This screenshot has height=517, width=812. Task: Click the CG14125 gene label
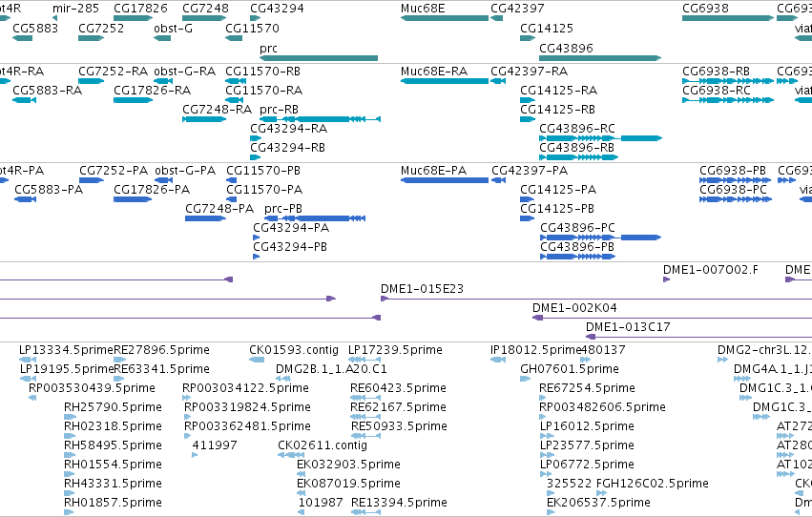pos(547,28)
